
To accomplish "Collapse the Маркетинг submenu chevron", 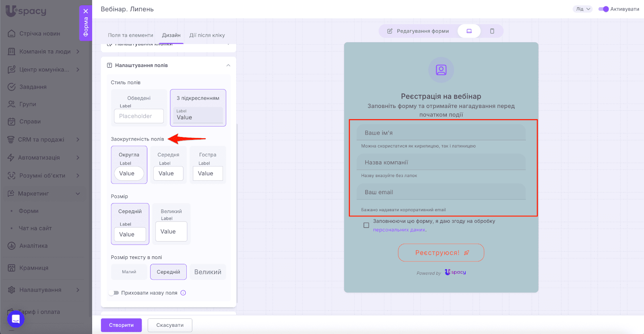I will click(78, 193).
